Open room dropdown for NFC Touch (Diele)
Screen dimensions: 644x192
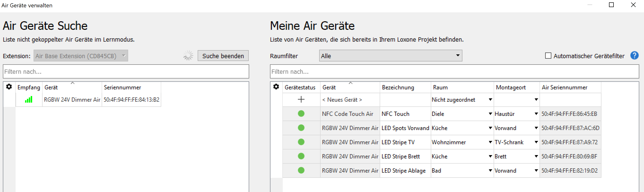coord(490,114)
